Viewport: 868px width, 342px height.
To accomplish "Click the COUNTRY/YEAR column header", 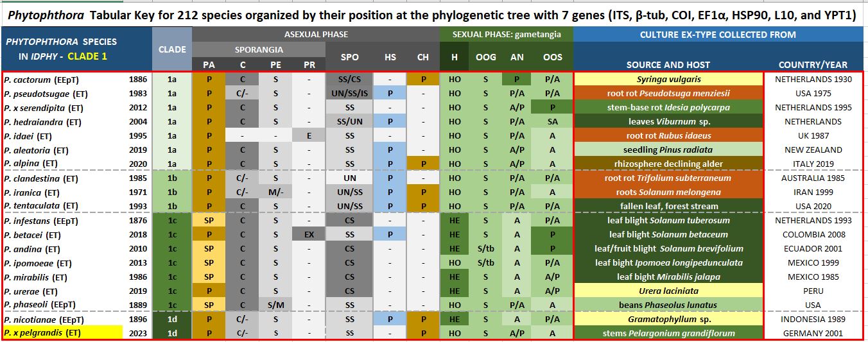I will pyautogui.click(x=813, y=64).
